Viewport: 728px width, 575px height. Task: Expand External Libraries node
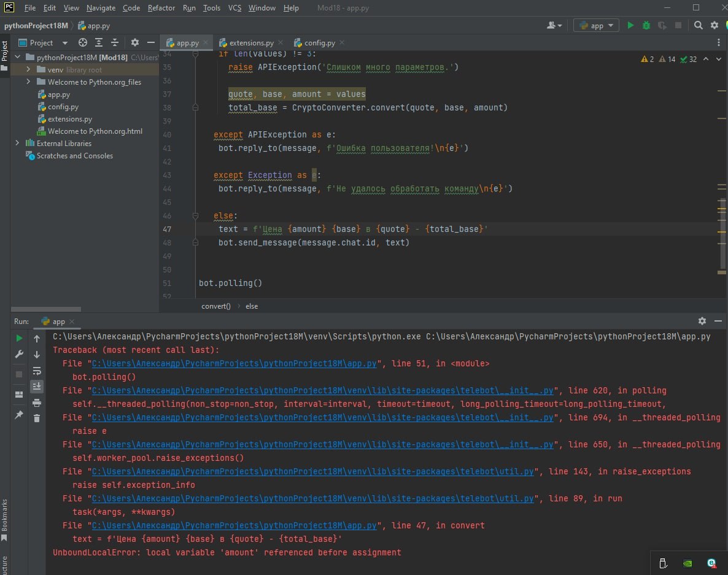[17, 144]
